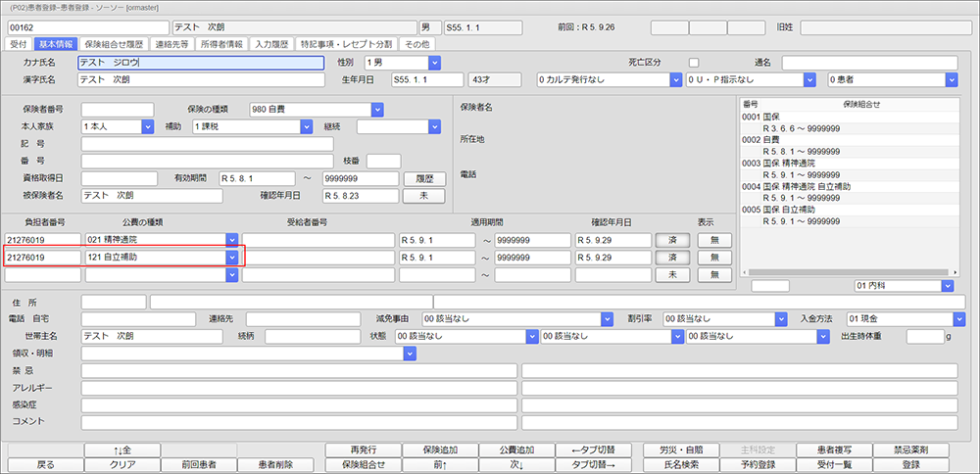The image size is (980, 474).
Task: Click the 履歴 button beside 有効期間
Action: (x=423, y=178)
